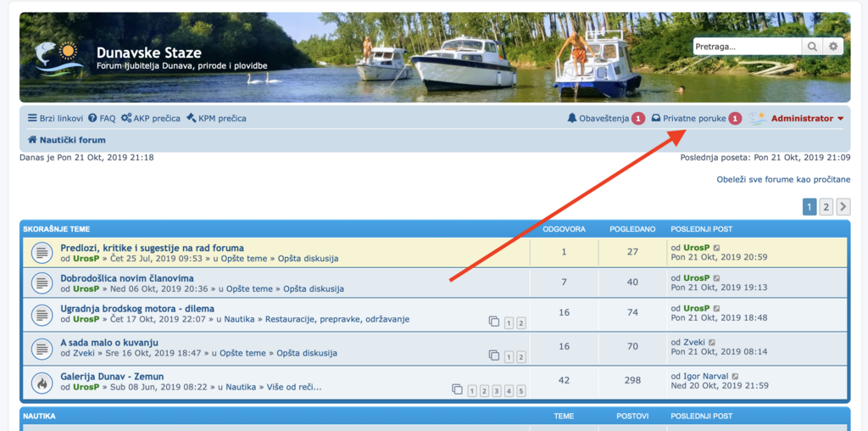The image size is (868, 431).
Task: Open the FAQ page
Action: coord(102,118)
